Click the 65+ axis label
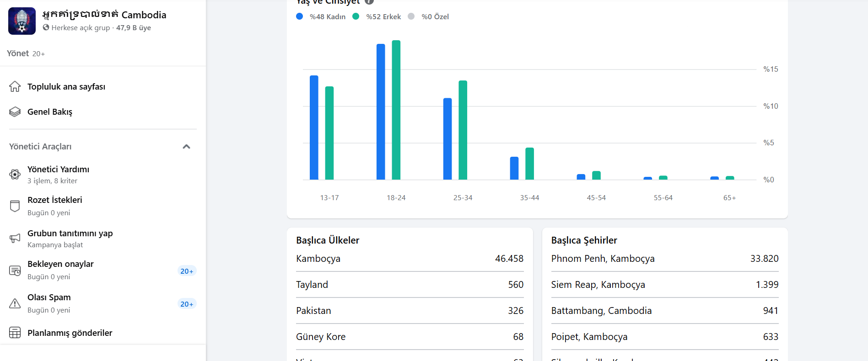Screen dimensions: 868x361 pos(730,198)
